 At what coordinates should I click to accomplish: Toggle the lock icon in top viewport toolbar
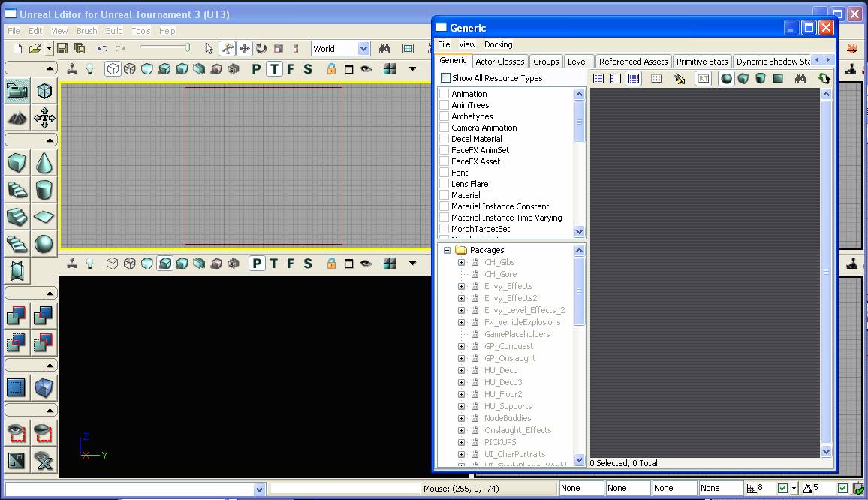coord(331,68)
